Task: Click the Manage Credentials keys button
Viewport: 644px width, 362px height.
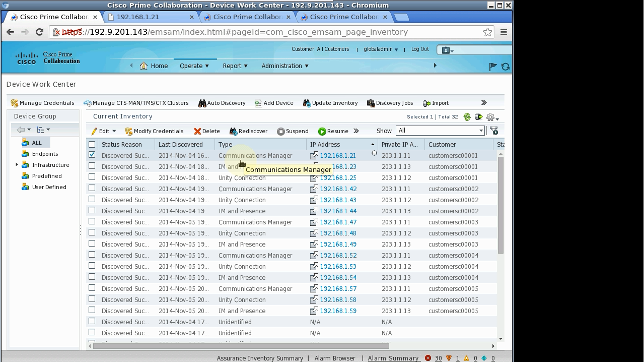Action: [43, 103]
